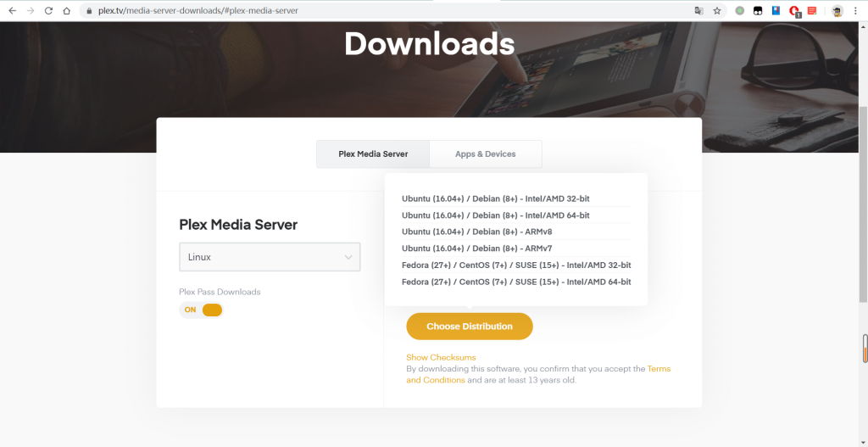Click the Downloads page title
The width and height of the screenshot is (868, 447).
[x=430, y=43]
